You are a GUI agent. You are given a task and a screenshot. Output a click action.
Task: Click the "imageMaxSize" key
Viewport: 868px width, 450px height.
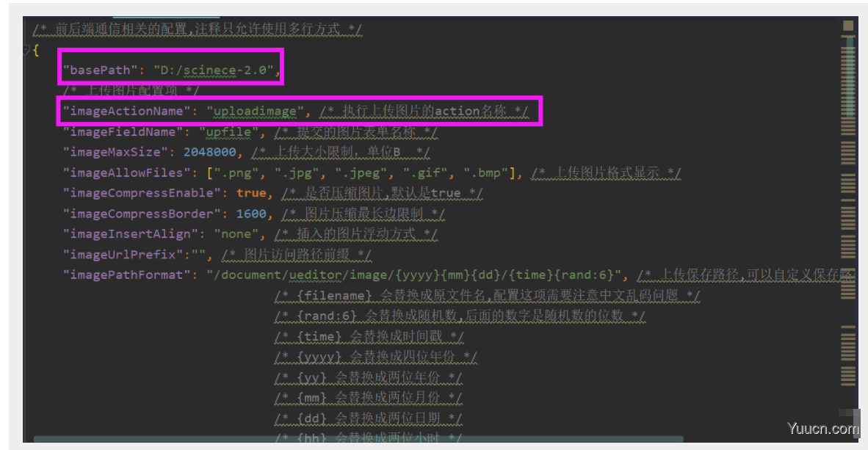115,152
